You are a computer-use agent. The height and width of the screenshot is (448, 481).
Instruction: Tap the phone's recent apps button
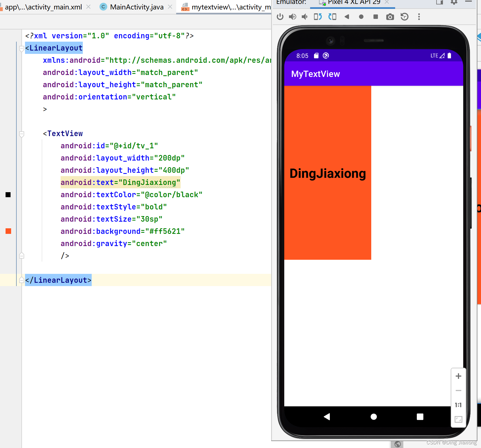click(x=420, y=417)
